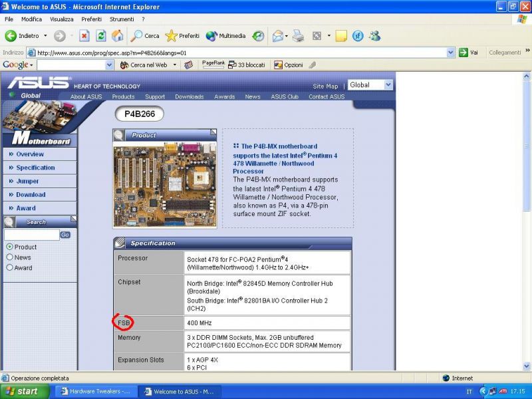The height and width of the screenshot is (399, 532).
Task: Open the Indietro history dropdown arrow
Action: click(45, 36)
